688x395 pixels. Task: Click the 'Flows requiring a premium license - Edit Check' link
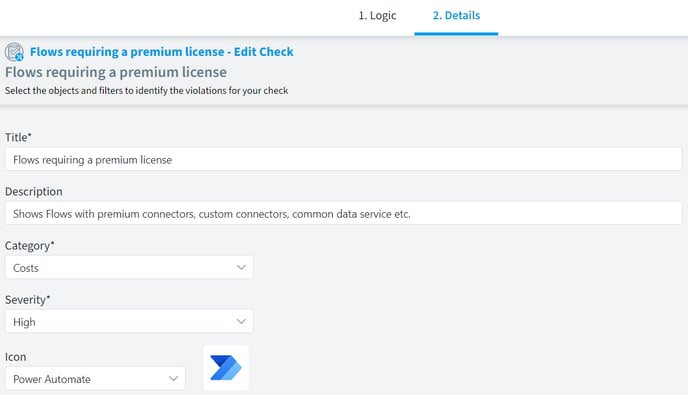coord(161,52)
